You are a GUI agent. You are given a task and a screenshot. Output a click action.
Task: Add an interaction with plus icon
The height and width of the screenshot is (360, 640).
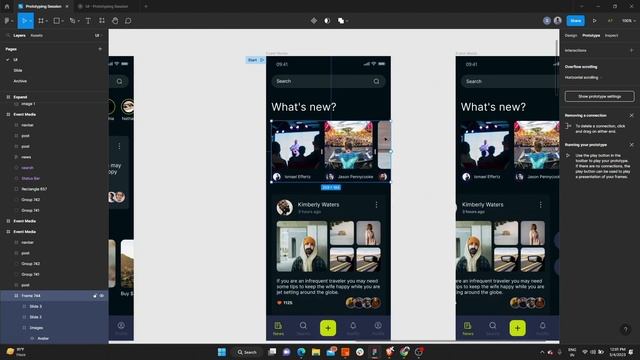pyautogui.click(x=631, y=50)
